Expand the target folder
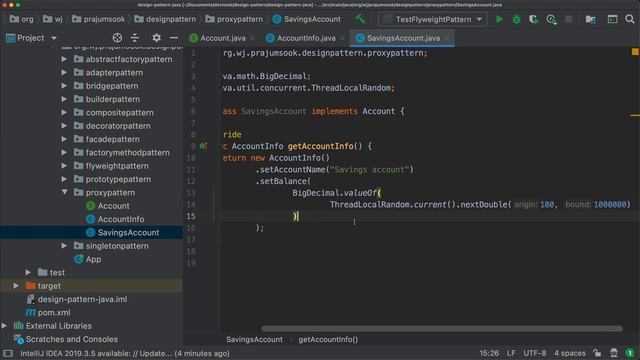The width and height of the screenshot is (640, 360). (16, 286)
